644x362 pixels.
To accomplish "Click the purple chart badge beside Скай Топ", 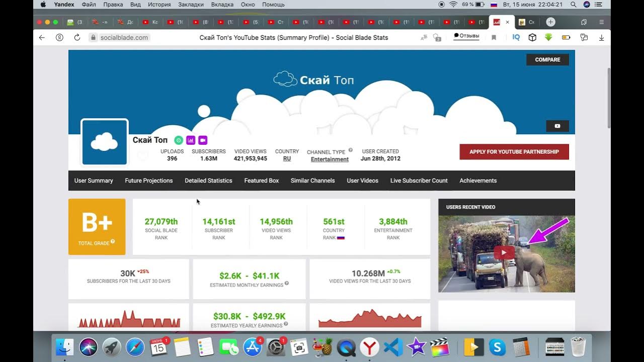I will 191,140.
